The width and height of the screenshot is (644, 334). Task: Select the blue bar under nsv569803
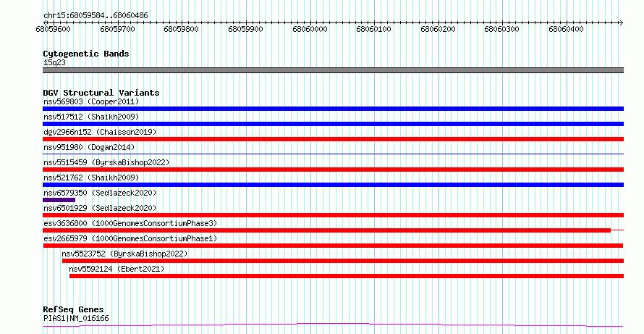(x=333, y=109)
